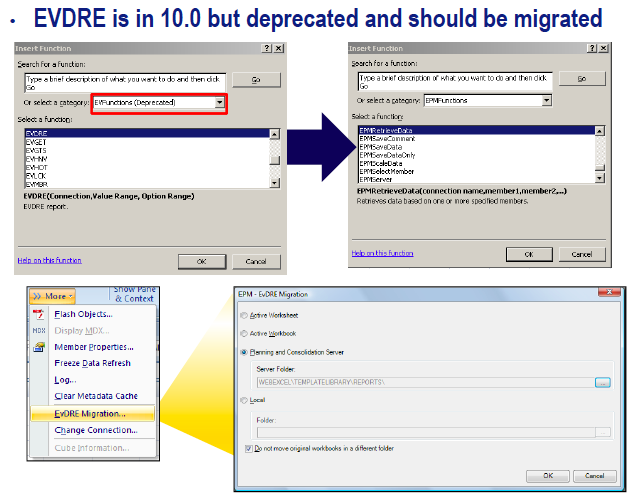
Task: Close the EPM - EvDRE Migration dialog
Action: coord(609,292)
